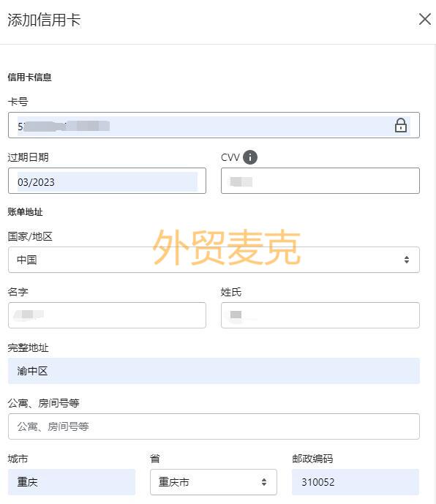
Task: Focus the 姓氏 last name field
Action: tap(320, 315)
